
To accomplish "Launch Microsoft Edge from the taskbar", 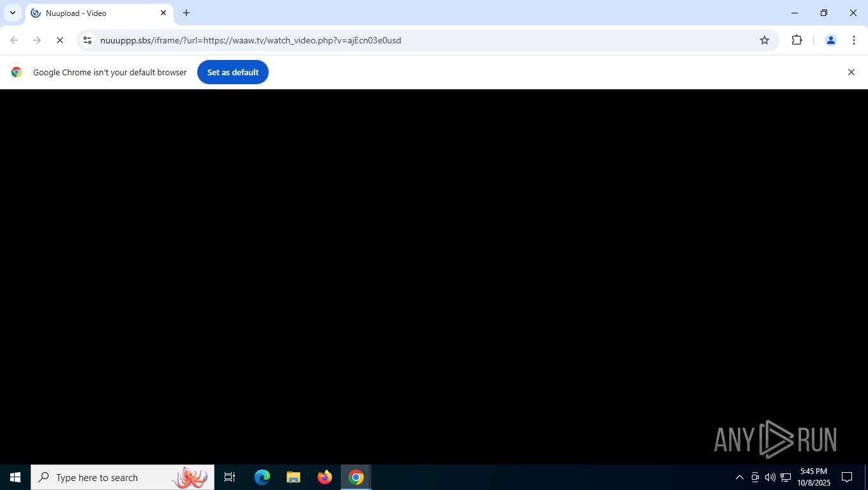I will [262, 477].
